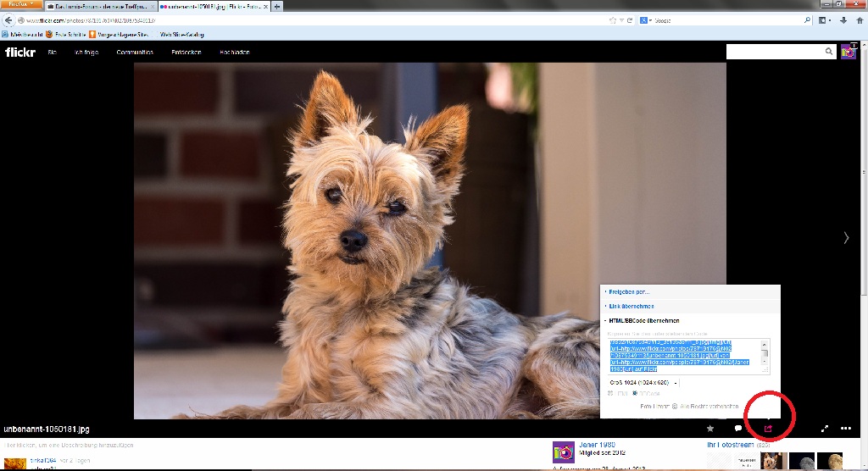Click the Janer 1980 buddy icon
868x471 pixels.
(564, 452)
